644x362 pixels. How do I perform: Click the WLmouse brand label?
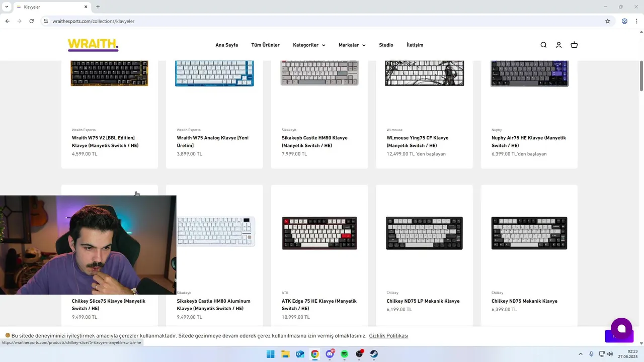coord(394,130)
